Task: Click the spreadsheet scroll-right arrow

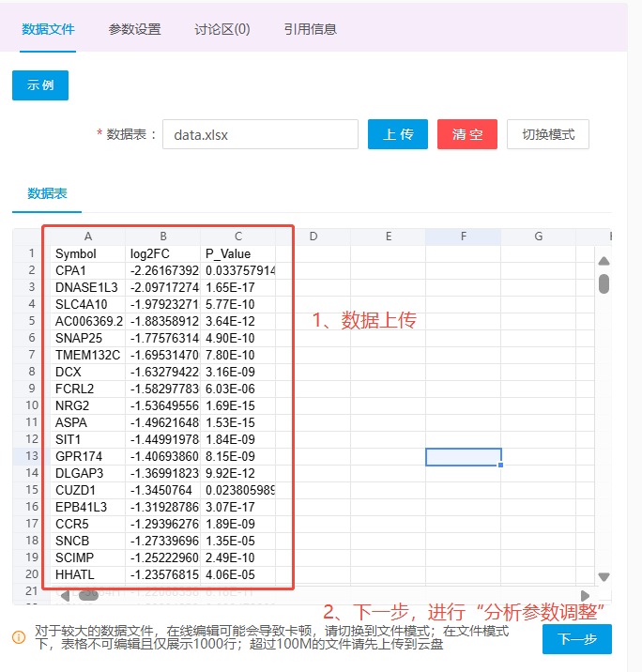Action: click(585, 595)
